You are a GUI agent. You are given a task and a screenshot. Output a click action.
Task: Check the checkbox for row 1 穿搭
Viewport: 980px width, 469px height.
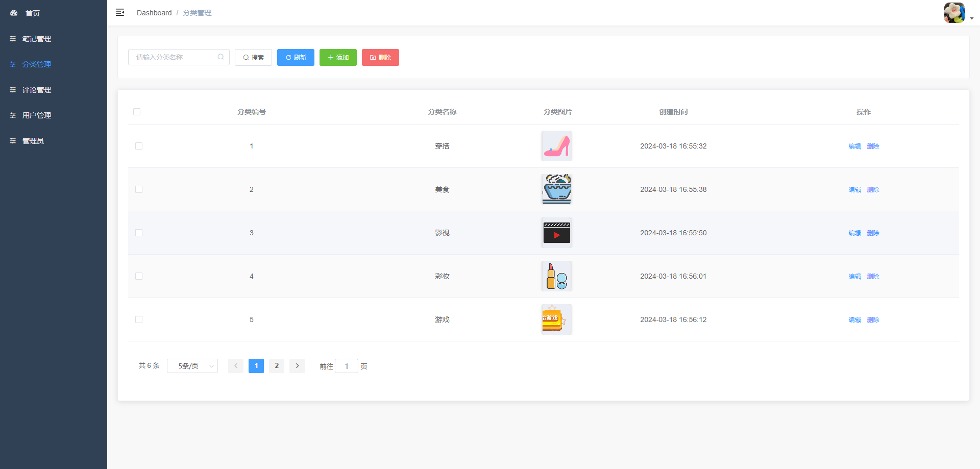point(139,146)
